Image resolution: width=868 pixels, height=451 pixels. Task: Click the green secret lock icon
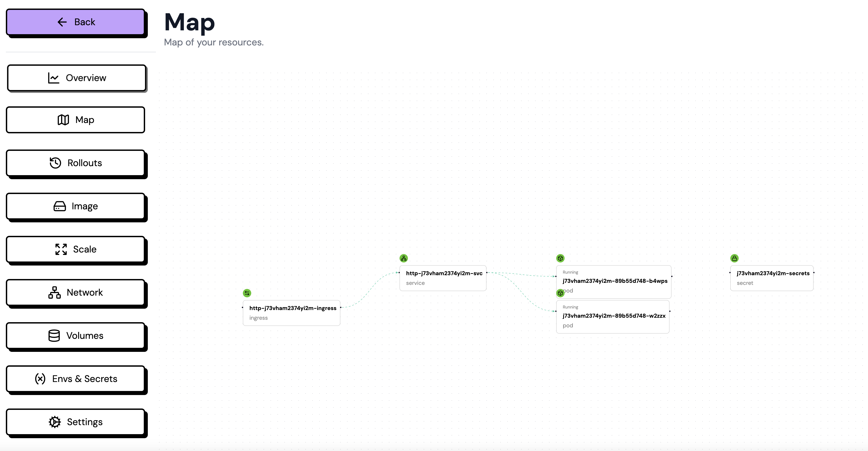click(x=734, y=258)
